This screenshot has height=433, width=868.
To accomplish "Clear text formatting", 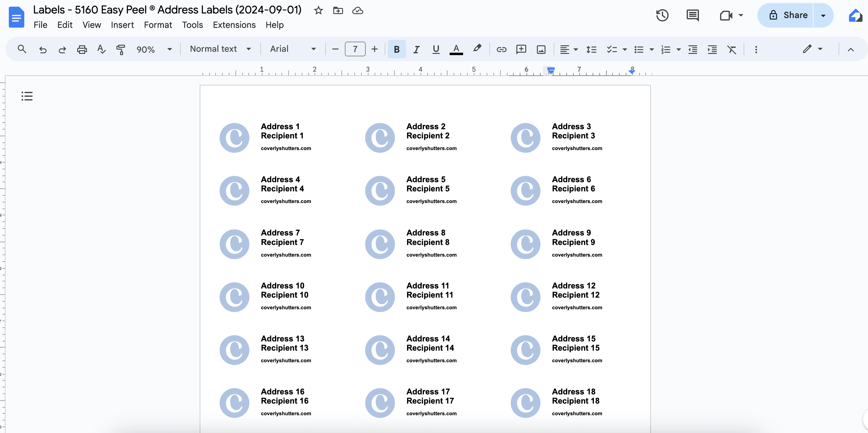I will [731, 50].
